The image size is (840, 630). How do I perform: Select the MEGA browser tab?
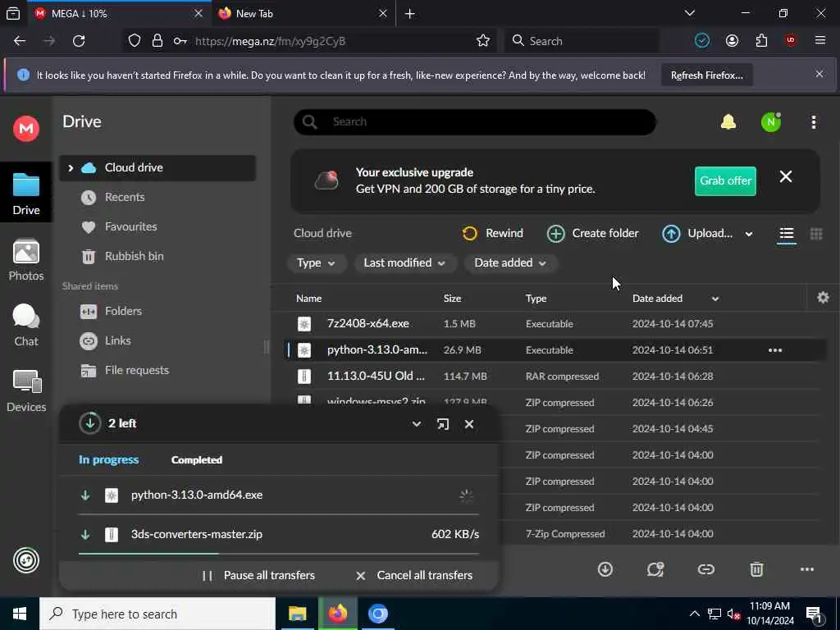[119, 14]
